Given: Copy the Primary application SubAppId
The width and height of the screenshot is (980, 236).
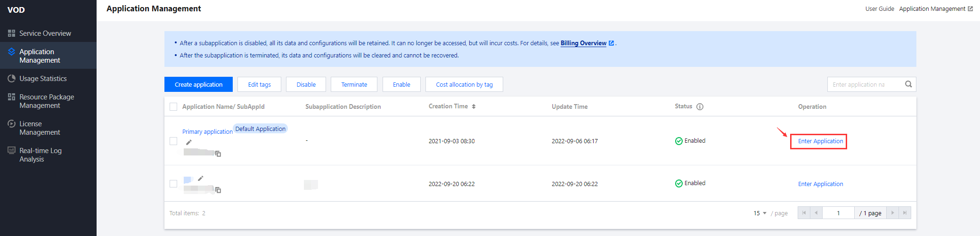Looking at the screenshot, I should point(218,154).
